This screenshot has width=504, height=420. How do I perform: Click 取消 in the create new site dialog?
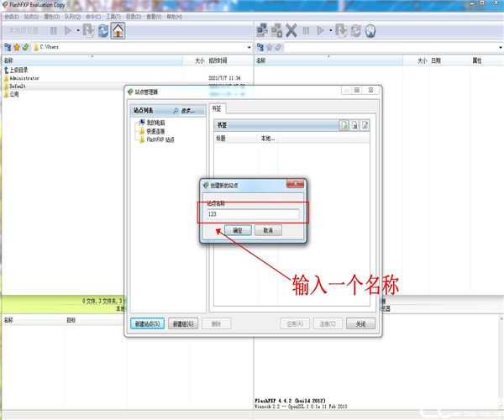(268, 230)
